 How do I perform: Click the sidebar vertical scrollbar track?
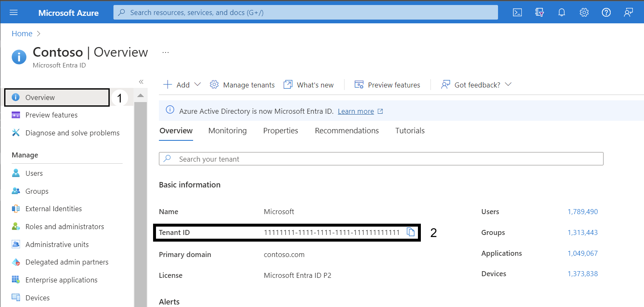pos(141,204)
